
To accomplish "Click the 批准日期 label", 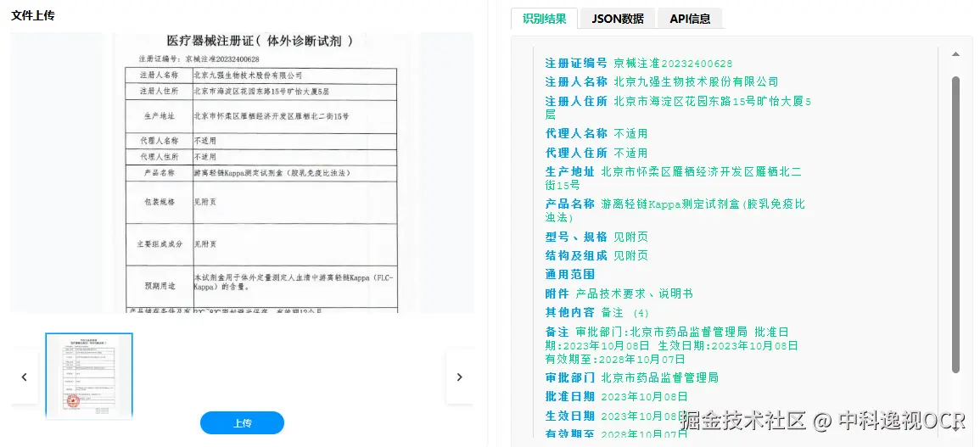I will [570, 396].
